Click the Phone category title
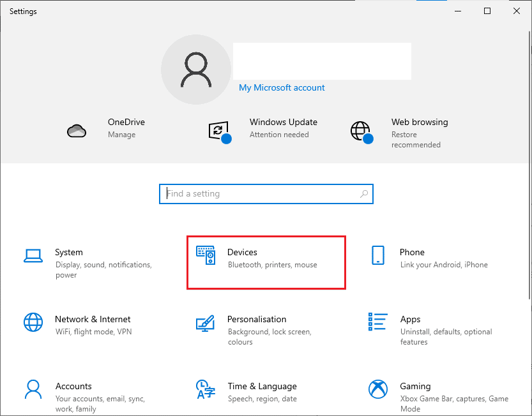 click(x=412, y=252)
